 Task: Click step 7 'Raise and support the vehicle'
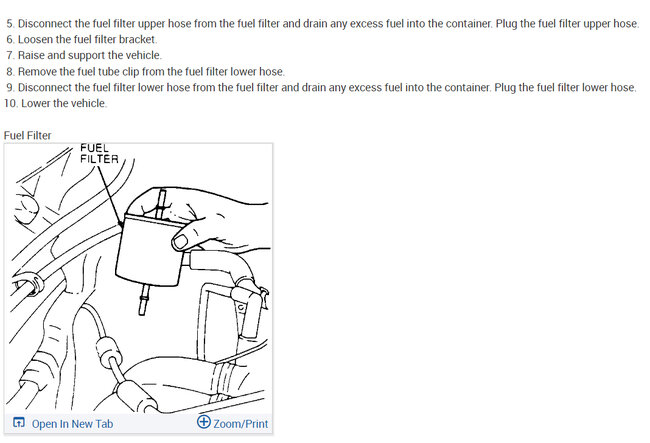click(84, 55)
